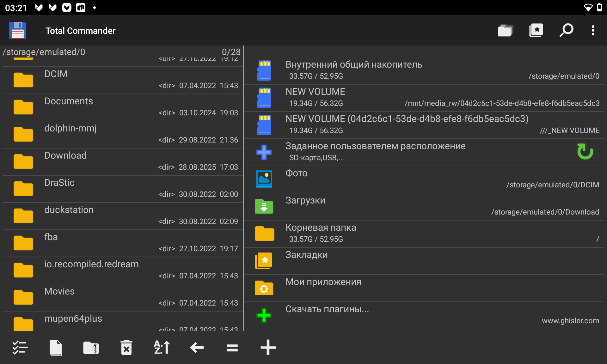Open the A-Z sort order button
This screenshot has width=607, height=364.
tap(162, 348)
